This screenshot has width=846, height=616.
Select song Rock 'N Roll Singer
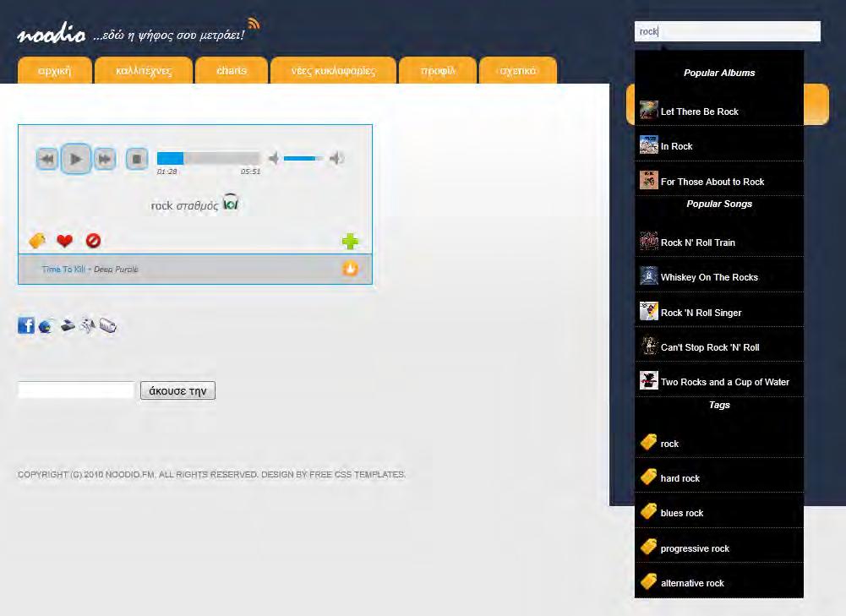point(719,313)
